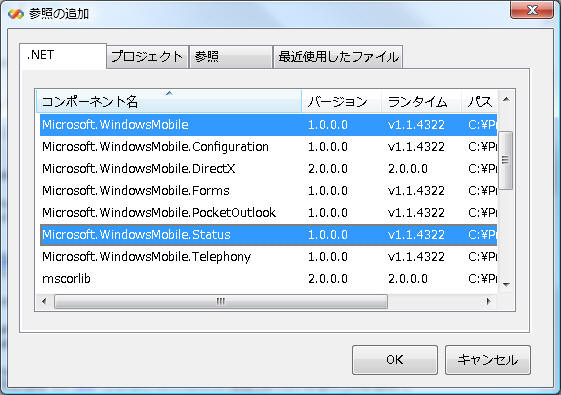Viewport: 561px width, 395px height.
Task: Click the キャンセル button
Action: [488, 360]
